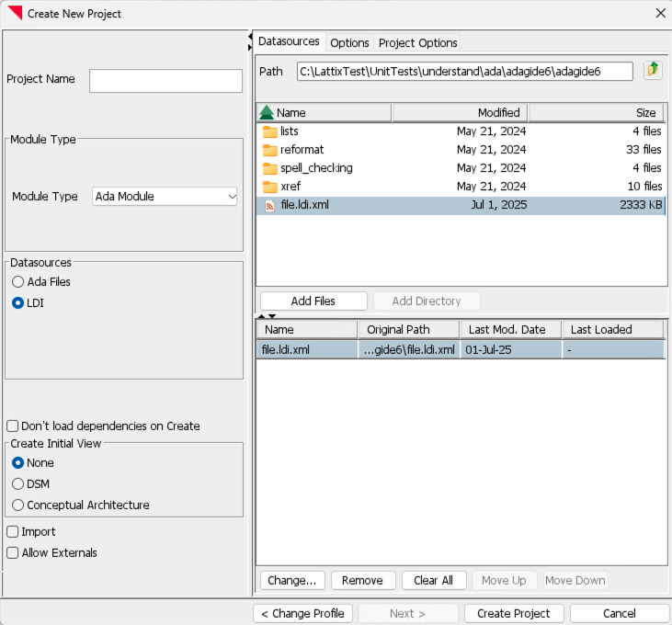Select the spell_checking folder row

click(x=461, y=168)
